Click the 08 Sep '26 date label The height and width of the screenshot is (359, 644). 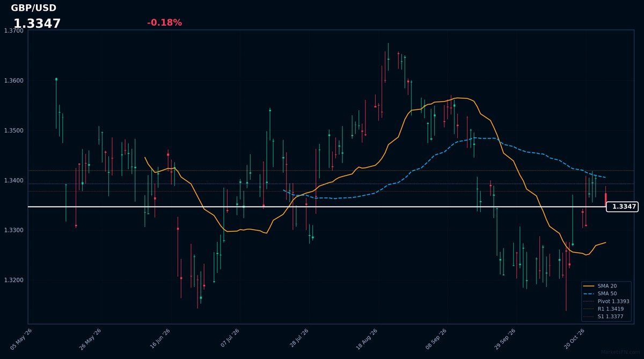point(436,339)
